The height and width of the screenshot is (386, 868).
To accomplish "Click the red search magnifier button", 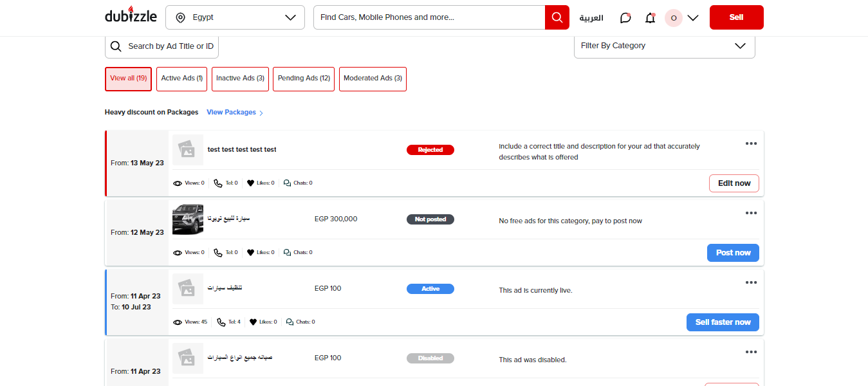I will tap(557, 17).
